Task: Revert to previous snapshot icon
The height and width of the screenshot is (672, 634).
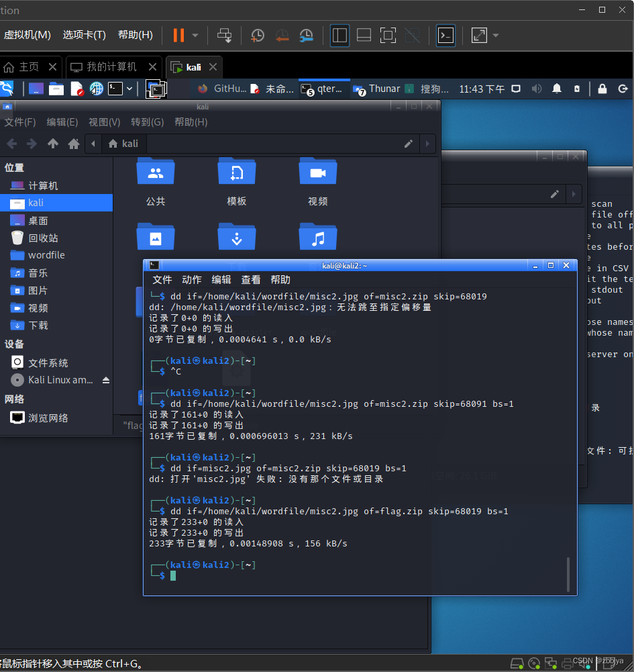Action: coord(282,35)
